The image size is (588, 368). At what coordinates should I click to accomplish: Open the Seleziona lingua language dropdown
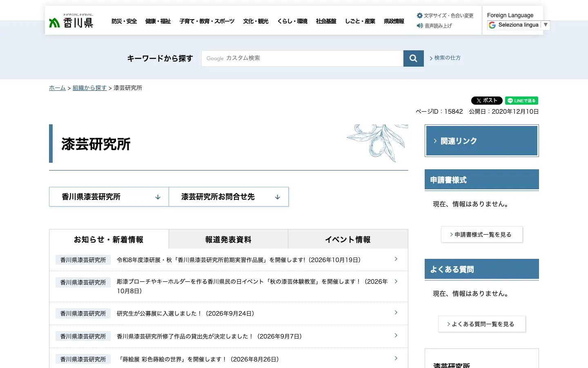519,25
